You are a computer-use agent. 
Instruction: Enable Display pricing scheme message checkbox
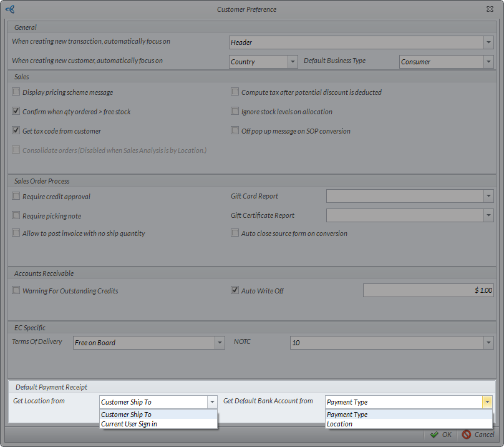[x=16, y=92]
